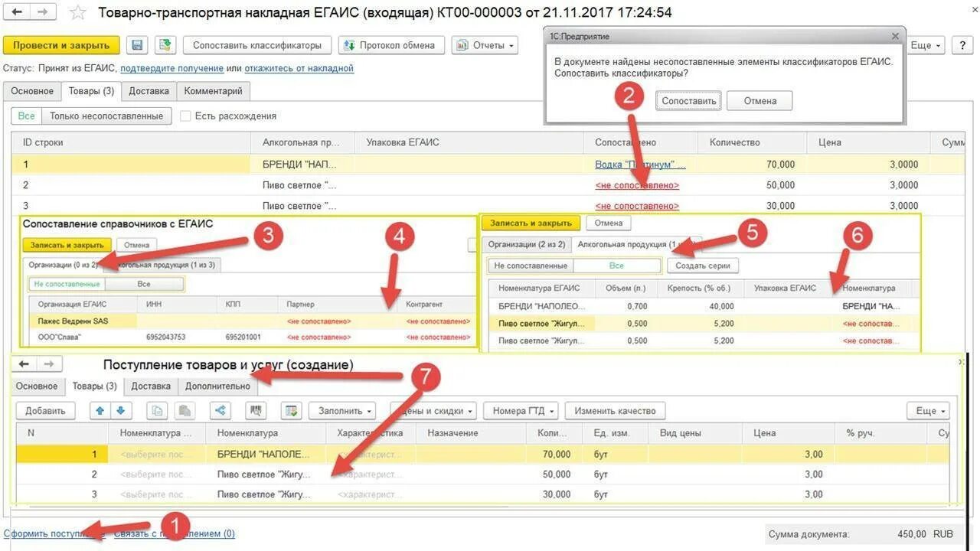Click Сопоставить классификаторы button

(x=257, y=45)
